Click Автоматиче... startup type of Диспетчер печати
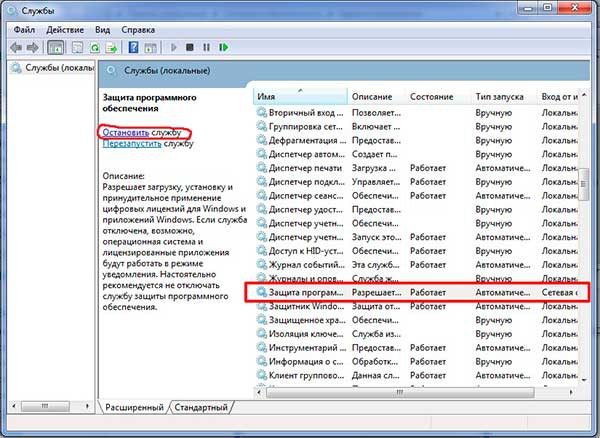Screen dimensions: 600x438 502,168
